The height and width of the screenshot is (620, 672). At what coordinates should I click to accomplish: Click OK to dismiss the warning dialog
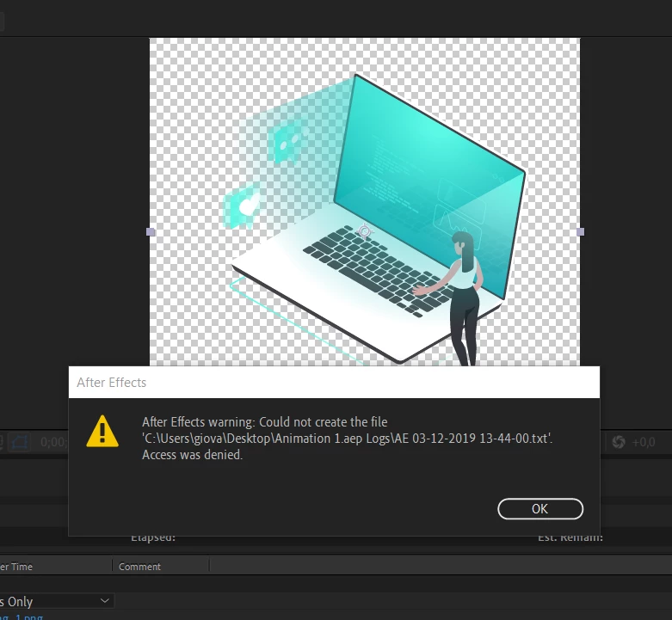tap(540, 509)
